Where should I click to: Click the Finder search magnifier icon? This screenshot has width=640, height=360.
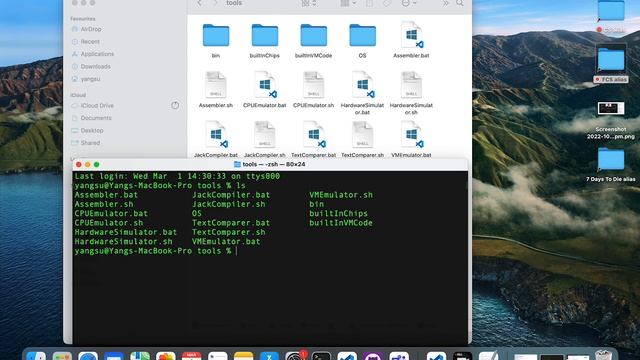(460, 3)
